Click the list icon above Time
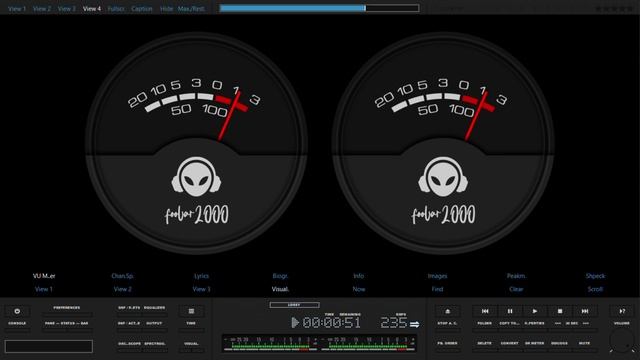The height and width of the screenshot is (360, 640). [x=191, y=311]
